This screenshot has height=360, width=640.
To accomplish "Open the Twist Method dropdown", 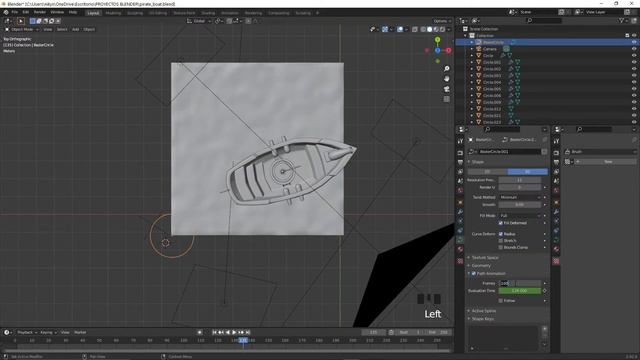I will 520,197.
